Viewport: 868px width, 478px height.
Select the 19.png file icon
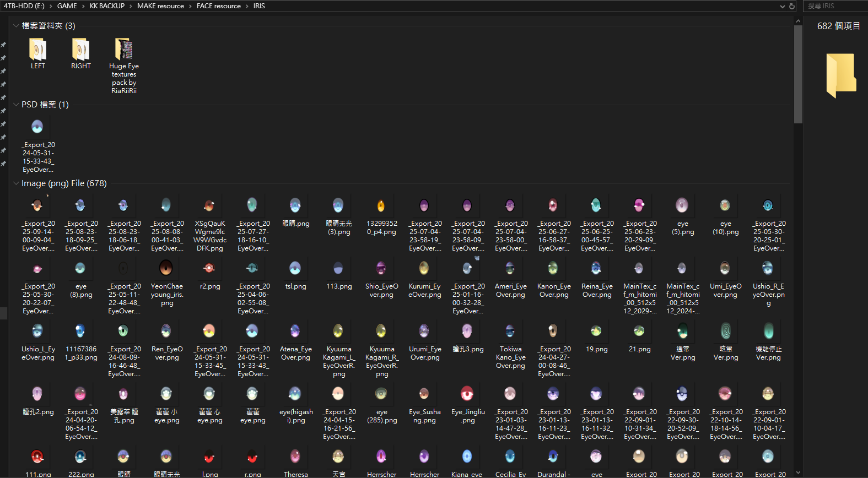[x=596, y=332]
